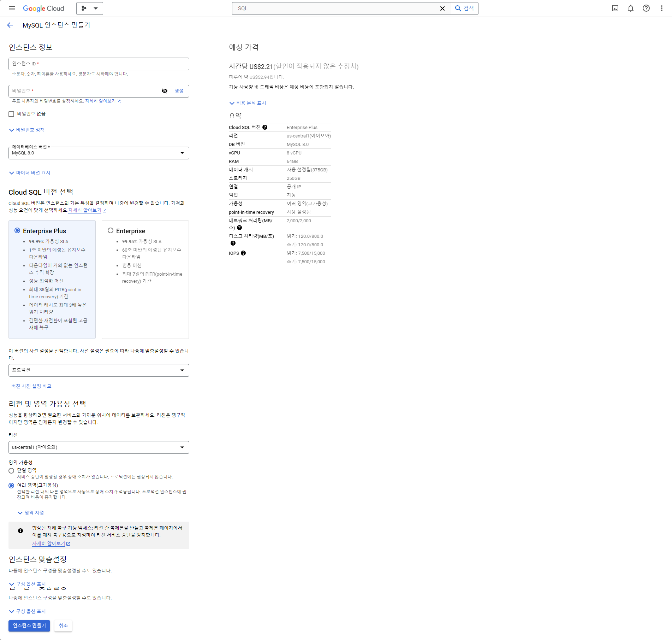Expand 영역 지정 section
Screen dimensions: 672x640
pos(31,513)
